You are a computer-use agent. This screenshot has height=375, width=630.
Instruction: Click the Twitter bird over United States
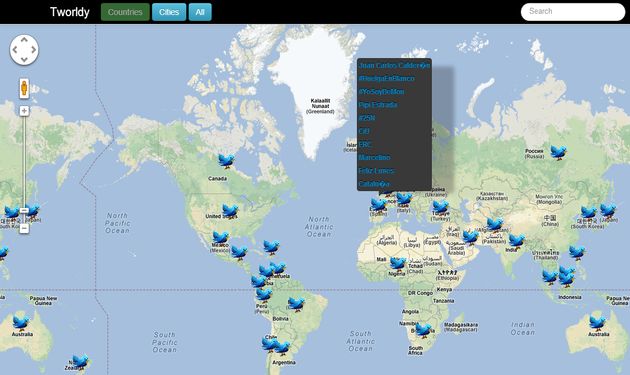click(230, 211)
